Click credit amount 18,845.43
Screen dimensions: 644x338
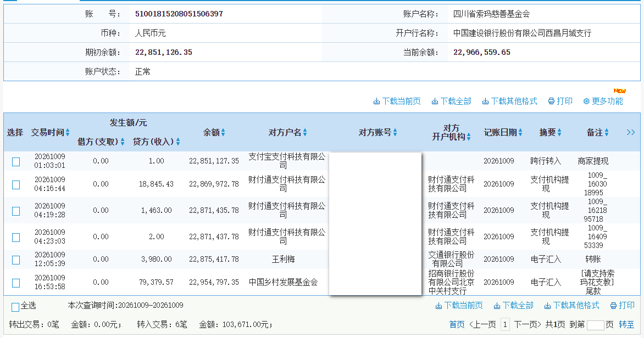(156, 184)
